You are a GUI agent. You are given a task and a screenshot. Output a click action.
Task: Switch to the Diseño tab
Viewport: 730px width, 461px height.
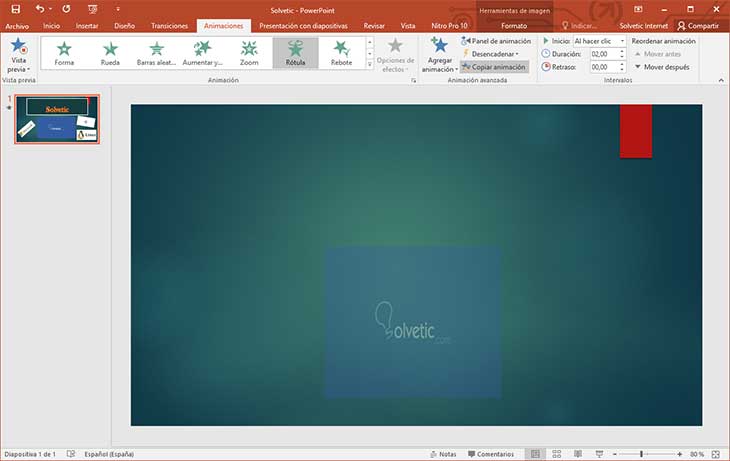click(125, 26)
